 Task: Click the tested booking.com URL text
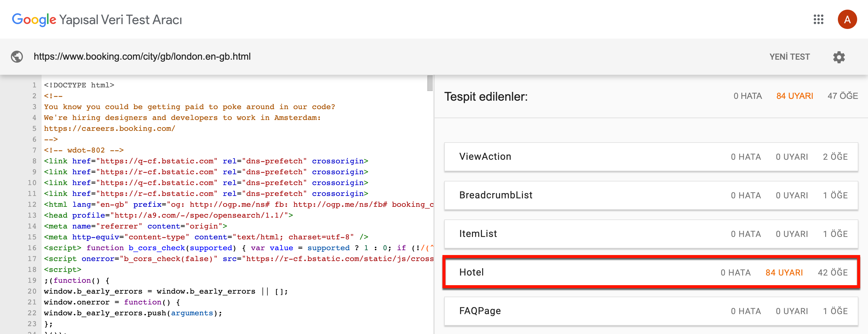click(142, 57)
